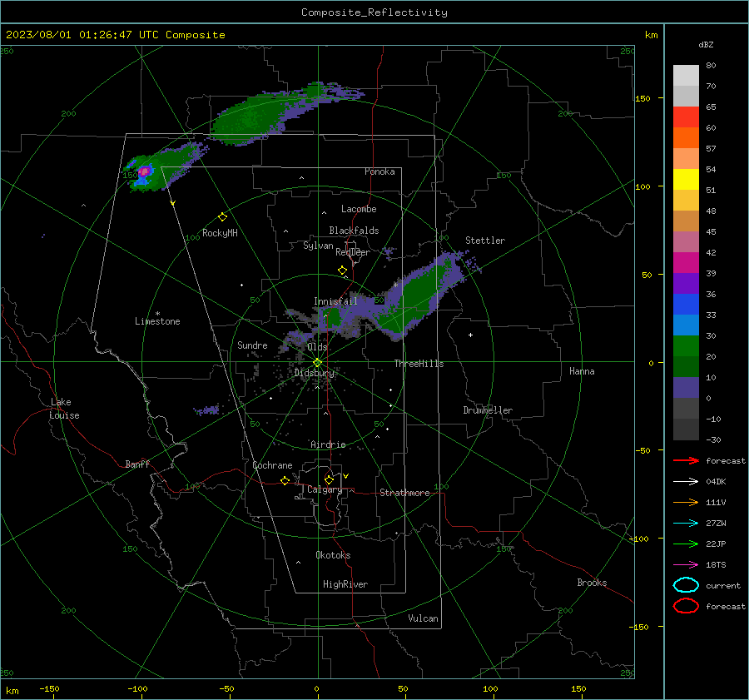This screenshot has height=700, width=749.
Task: Click the red forecast arrow legend icon
Action: click(x=686, y=460)
